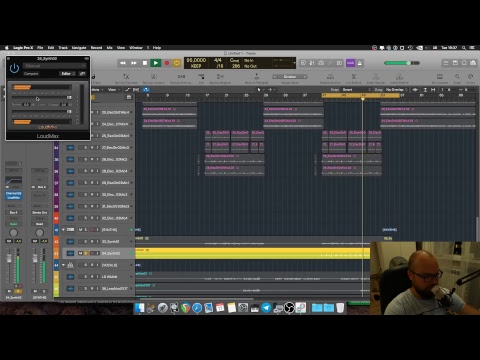
Task: Click the LoudMax plugin slot in channel strip
Action: pos(14,198)
